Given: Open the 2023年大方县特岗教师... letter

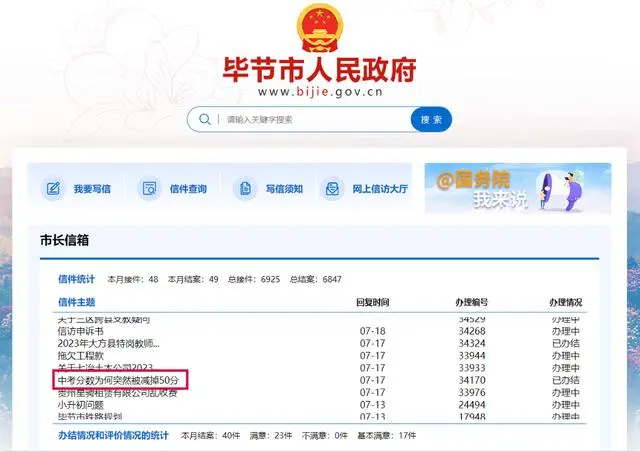Looking at the screenshot, I should point(109,343).
